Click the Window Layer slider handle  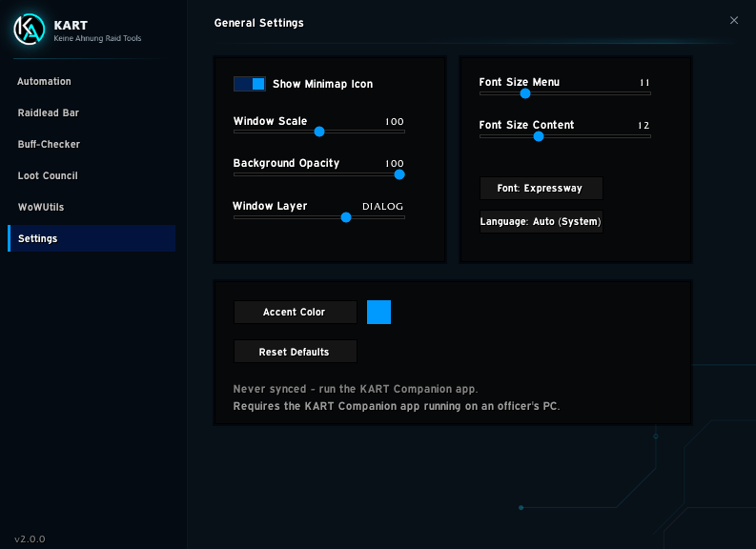point(346,217)
